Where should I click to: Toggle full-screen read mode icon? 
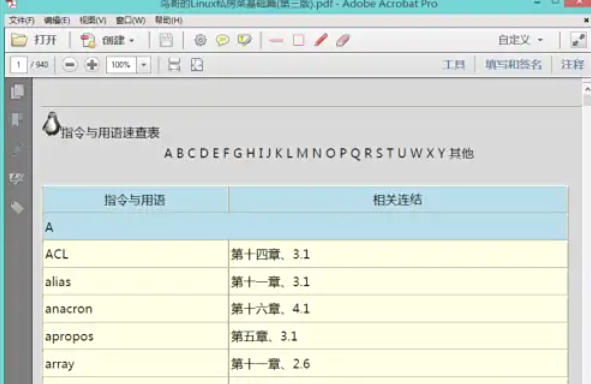click(578, 40)
